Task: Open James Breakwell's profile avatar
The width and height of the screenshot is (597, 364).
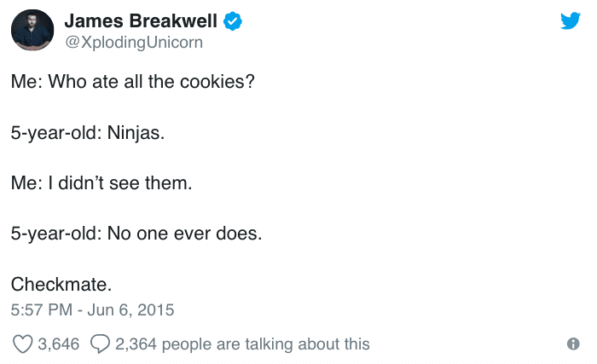Action: point(32,30)
